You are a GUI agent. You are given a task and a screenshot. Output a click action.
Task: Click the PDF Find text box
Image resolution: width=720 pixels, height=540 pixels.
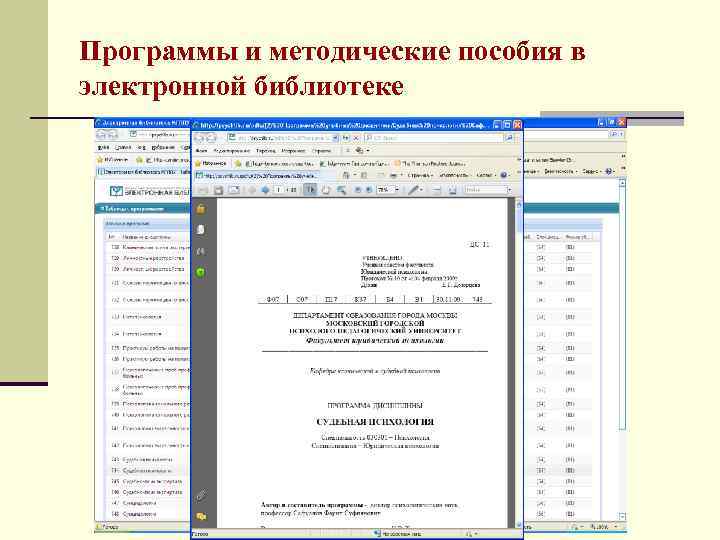pyautogui.click(x=485, y=190)
